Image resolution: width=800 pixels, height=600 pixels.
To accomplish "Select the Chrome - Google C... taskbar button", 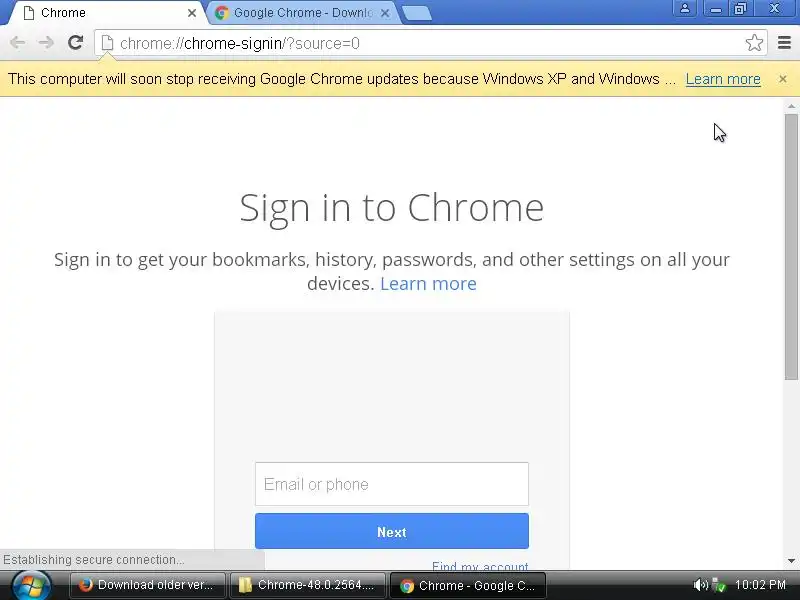I will (x=468, y=585).
